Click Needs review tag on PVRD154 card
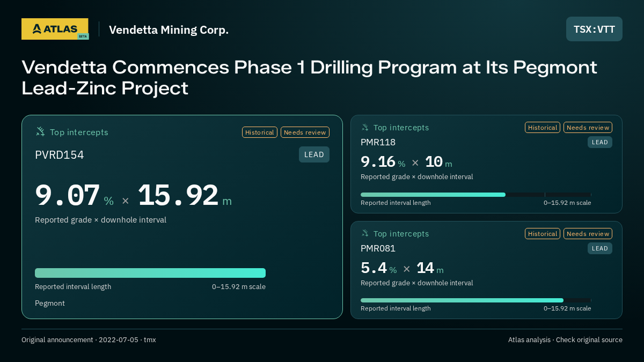This screenshot has height=362, width=644. point(305,132)
